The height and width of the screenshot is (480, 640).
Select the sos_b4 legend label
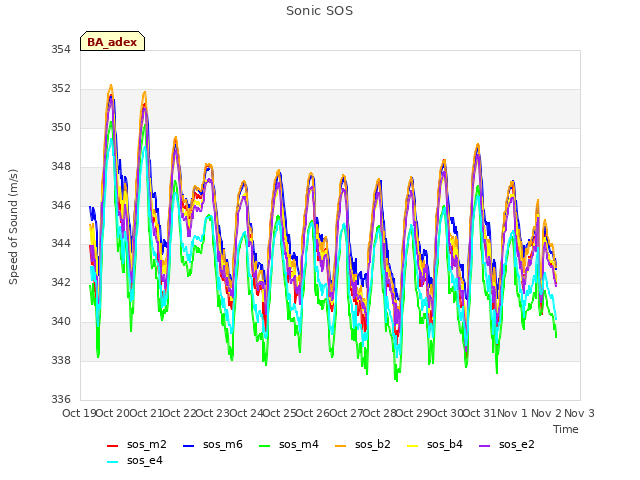click(x=444, y=444)
